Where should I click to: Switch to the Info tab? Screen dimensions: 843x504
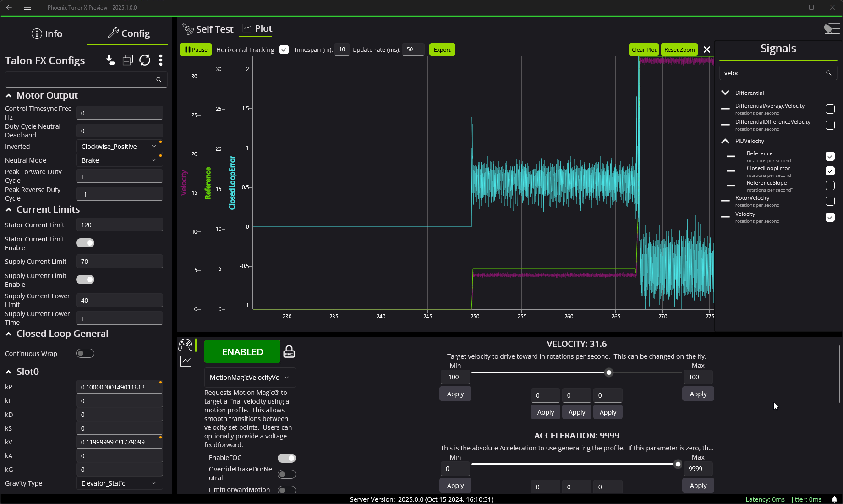pos(47,34)
